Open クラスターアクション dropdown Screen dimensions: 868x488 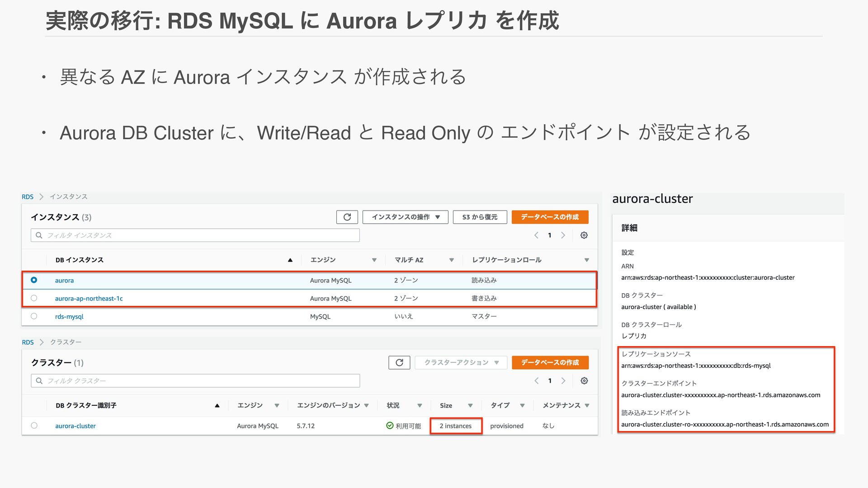point(461,362)
